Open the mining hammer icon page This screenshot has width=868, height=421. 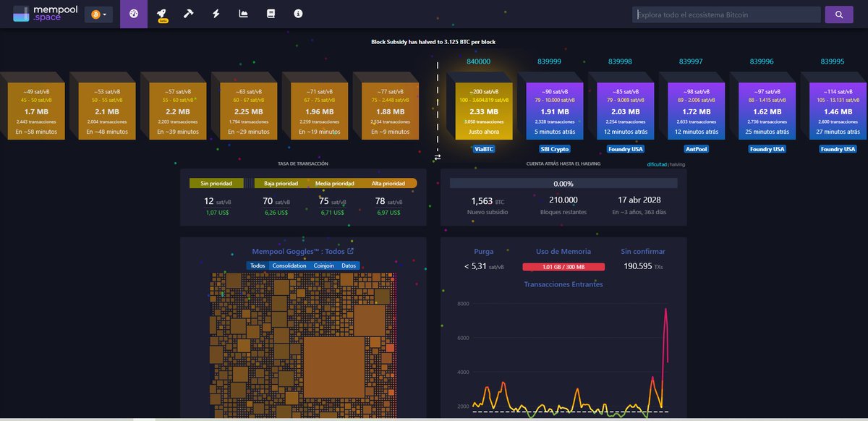pos(189,14)
